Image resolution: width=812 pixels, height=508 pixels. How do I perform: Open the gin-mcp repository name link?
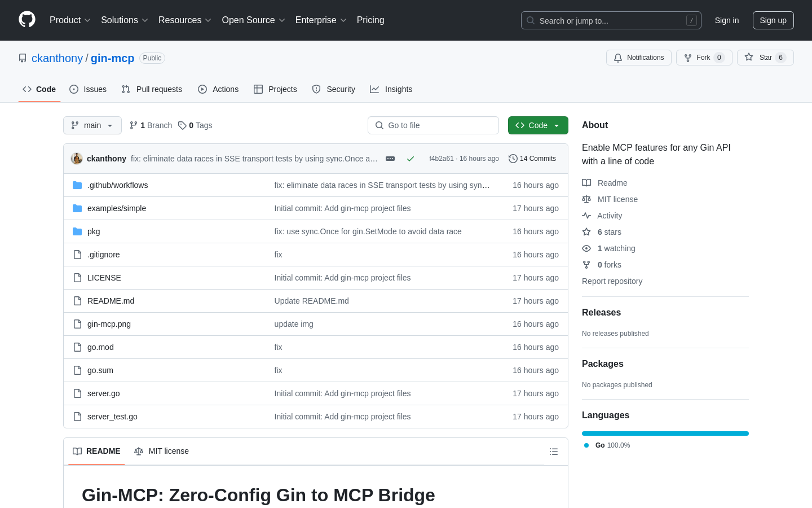click(x=112, y=58)
